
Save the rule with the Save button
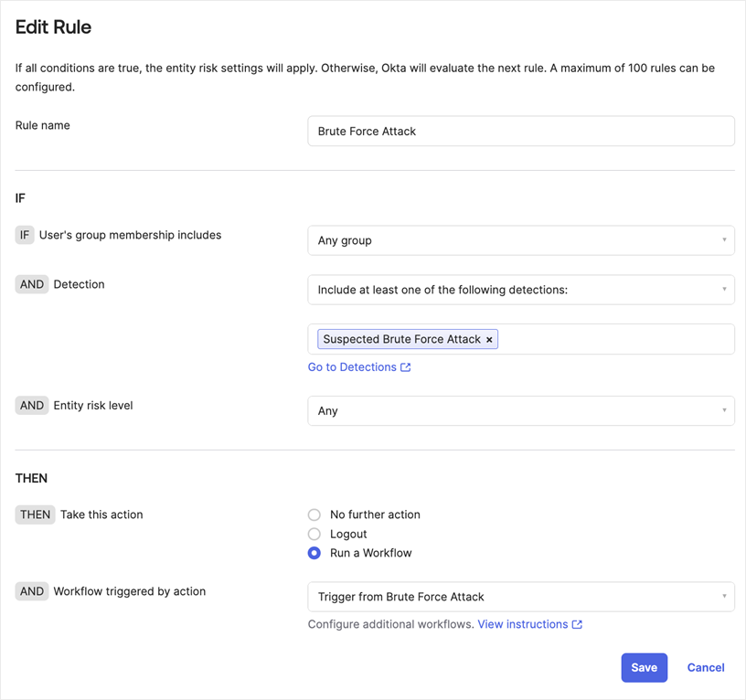coord(644,667)
